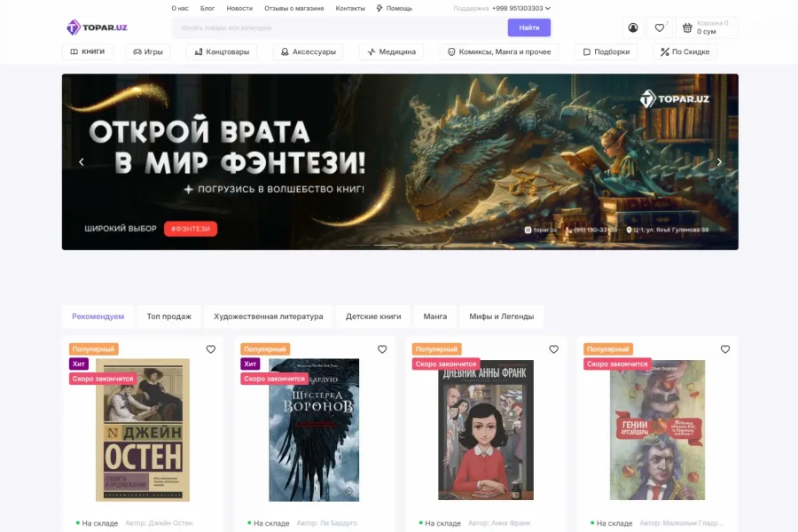The width and height of the screenshot is (798, 532).
Task: Open О нас link
Action: [180, 8]
